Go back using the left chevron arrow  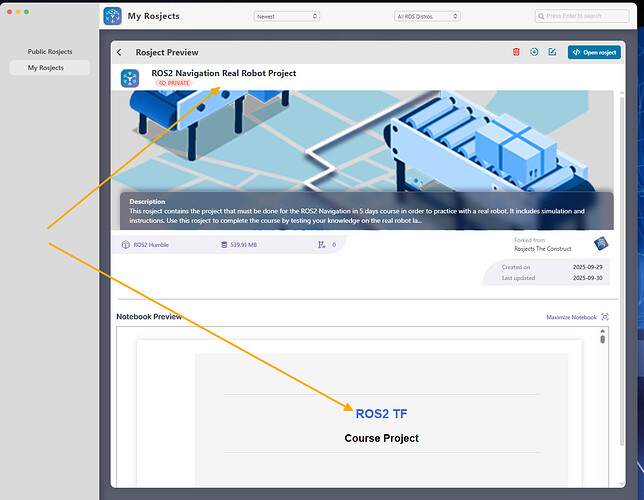point(119,52)
